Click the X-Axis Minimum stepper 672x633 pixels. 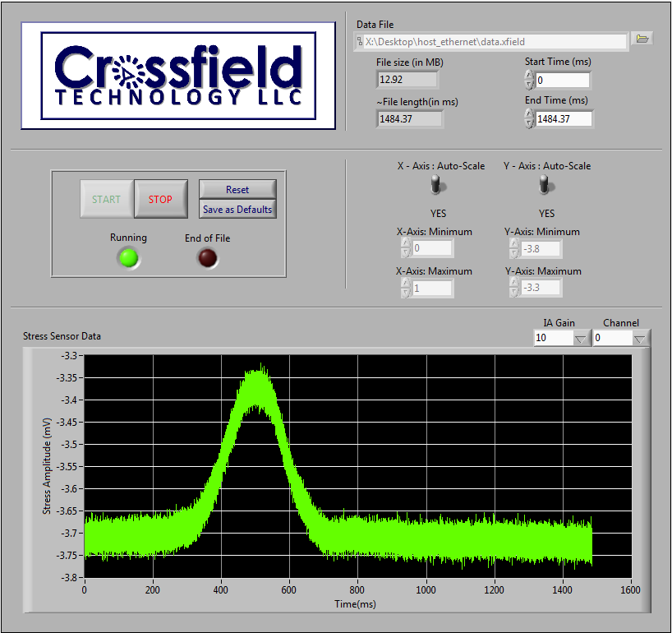406,248
